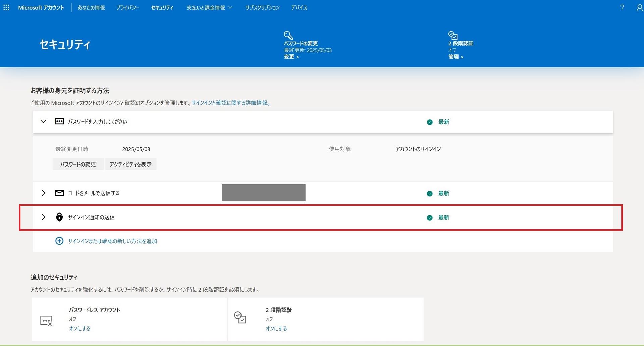Click the passwordless account keyboard icon

(x=47, y=321)
